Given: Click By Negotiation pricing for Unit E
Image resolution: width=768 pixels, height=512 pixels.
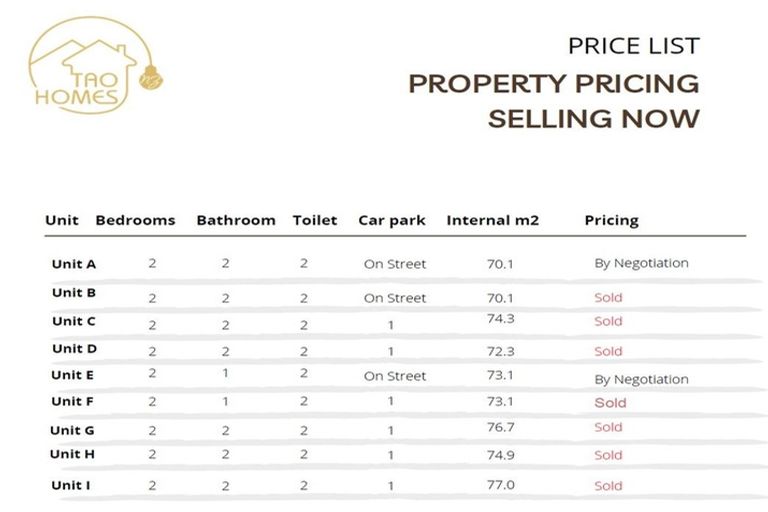Looking at the screenshot, I should (641, 379).
